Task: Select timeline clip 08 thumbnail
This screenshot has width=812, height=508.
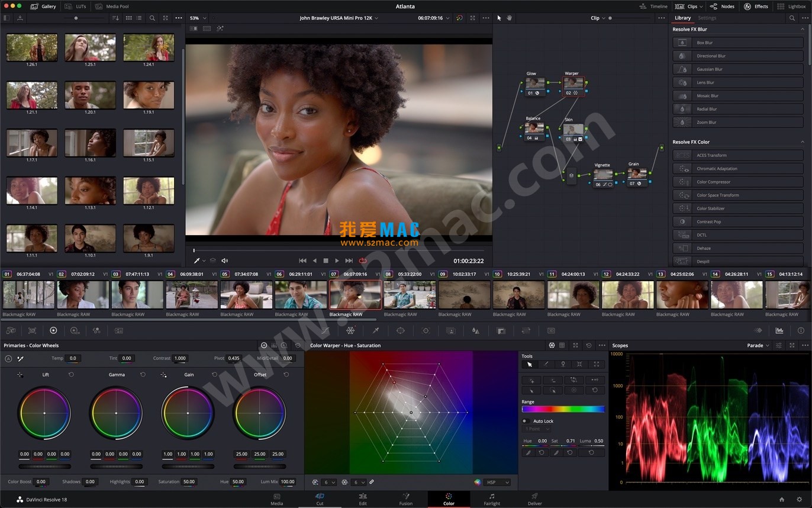Action: 410,295
